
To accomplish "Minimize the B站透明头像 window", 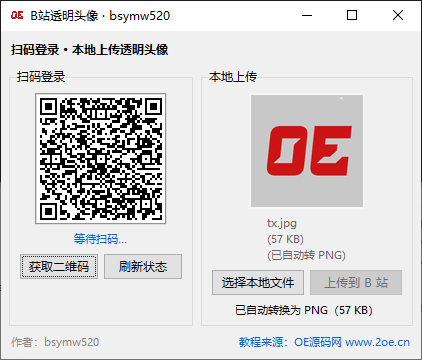I will (307, 15).
